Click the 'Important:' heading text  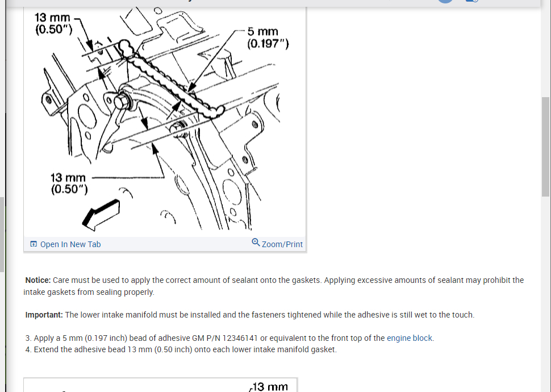[x=44, y=315]
